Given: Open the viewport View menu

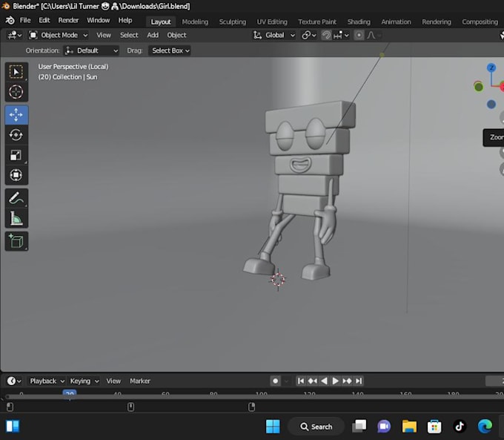Looking at the screenshot, I should pyautogui.click(x=104, y=35).
